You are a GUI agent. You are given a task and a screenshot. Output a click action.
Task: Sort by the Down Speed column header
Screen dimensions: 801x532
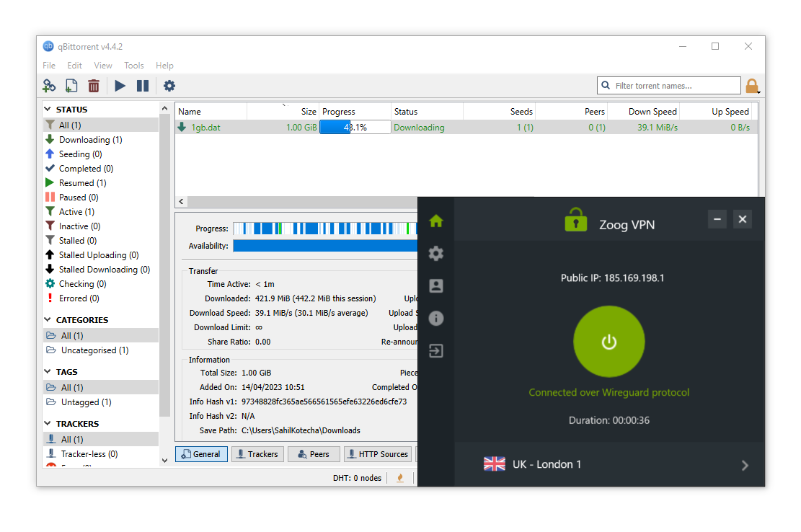click(x=644, y=111)
